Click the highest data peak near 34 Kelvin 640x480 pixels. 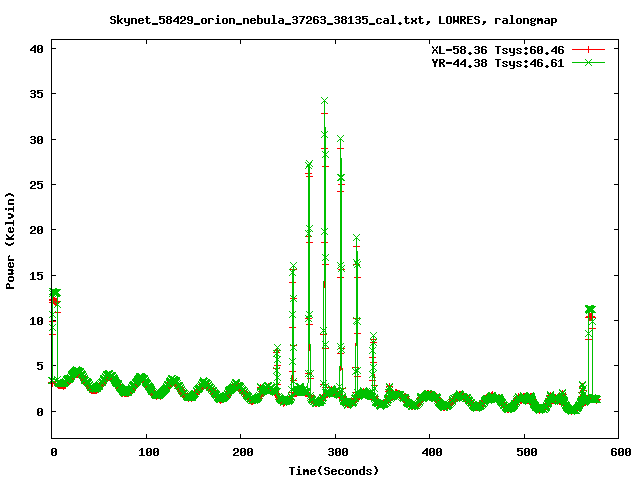pos(324,101)
